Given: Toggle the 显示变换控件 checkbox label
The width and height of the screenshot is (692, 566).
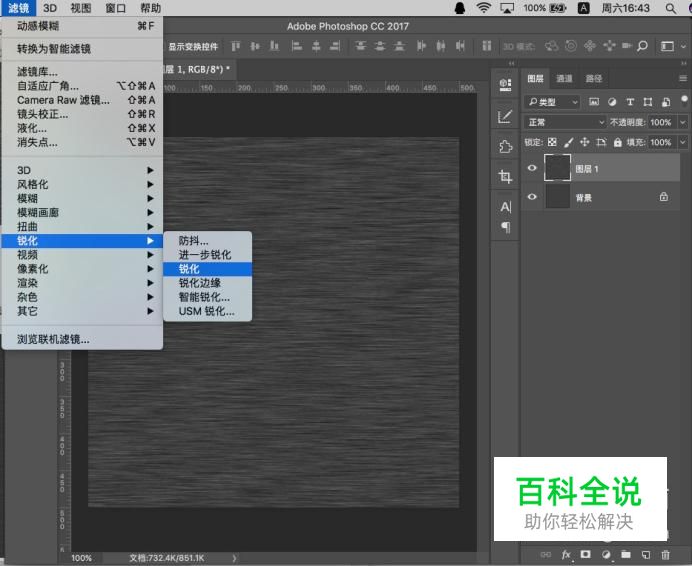Looking at the screenshot, I should coord(193,46).
